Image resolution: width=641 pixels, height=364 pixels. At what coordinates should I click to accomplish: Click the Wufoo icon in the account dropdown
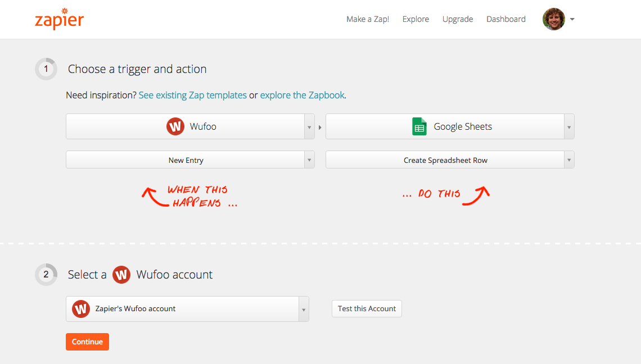pyautogui.click(x=81, y=309)
